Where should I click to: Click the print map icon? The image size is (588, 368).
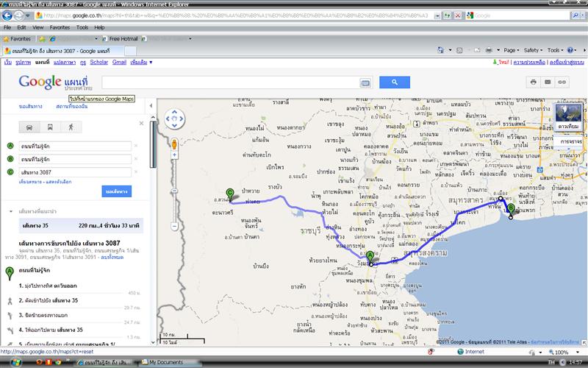pos(533,82)
